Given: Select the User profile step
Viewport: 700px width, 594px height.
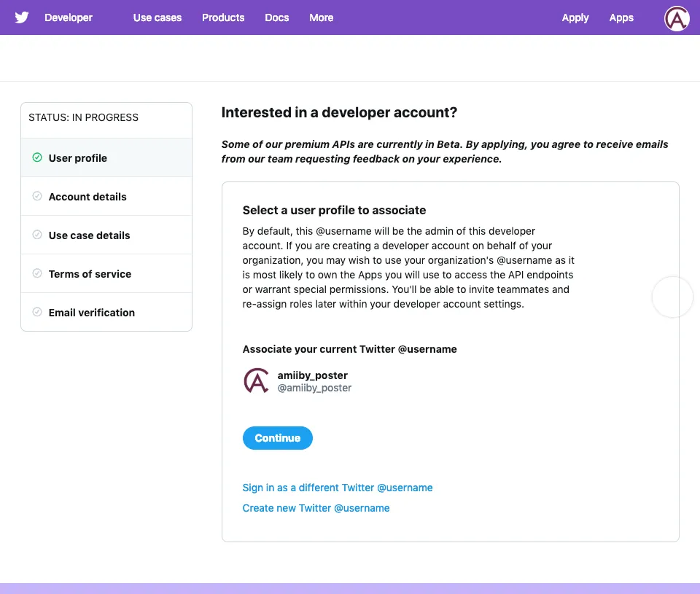Looking at the screenshot, I should 106,157.
